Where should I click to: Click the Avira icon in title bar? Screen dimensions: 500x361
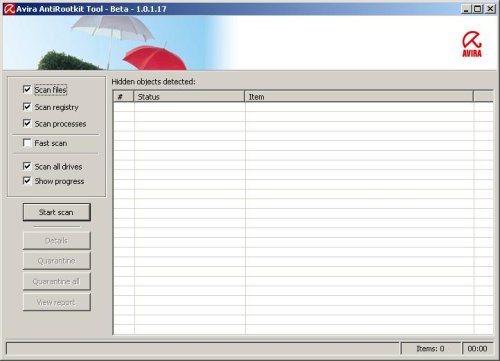(9, 9)
